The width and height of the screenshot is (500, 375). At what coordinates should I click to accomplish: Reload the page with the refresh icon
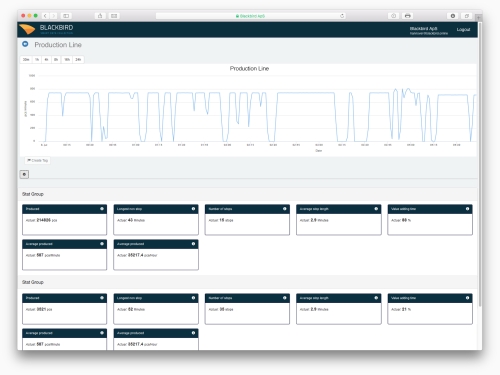click(x=342, y=16)
